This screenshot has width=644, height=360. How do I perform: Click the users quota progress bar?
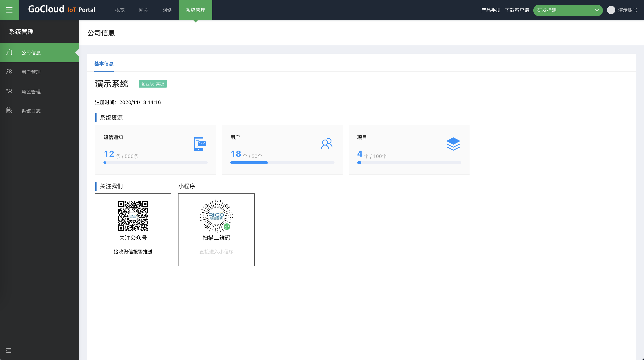point(282,163)
